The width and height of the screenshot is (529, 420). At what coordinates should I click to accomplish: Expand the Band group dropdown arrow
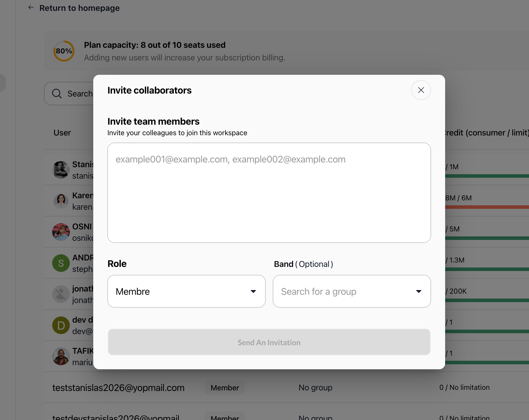coord(419,292)
